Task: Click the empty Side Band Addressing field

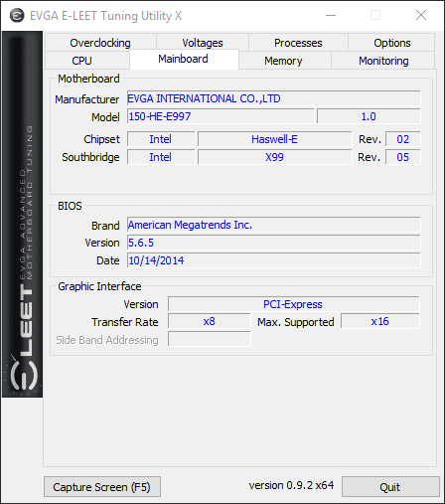Action: click(x=210, y=339)
